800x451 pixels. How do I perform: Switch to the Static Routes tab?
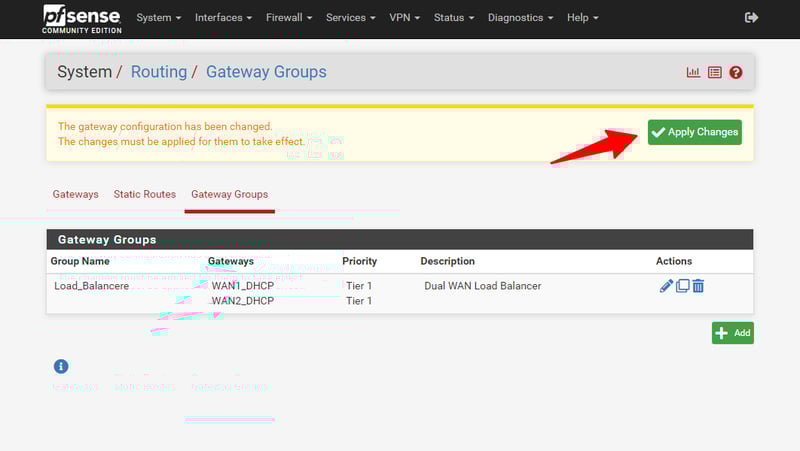[x=144, y=194]
